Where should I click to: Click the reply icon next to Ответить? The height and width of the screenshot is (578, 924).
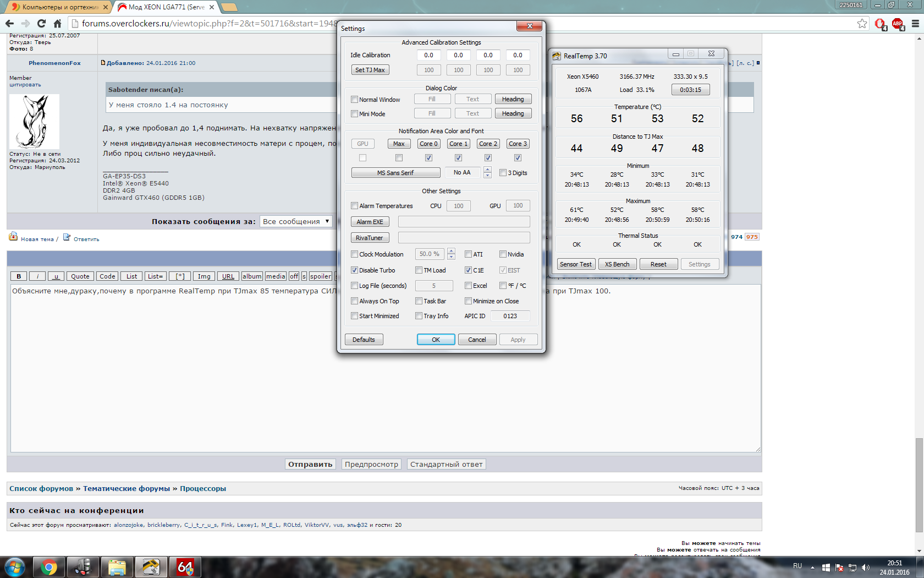pyautogui.click(x=67, y=237)
